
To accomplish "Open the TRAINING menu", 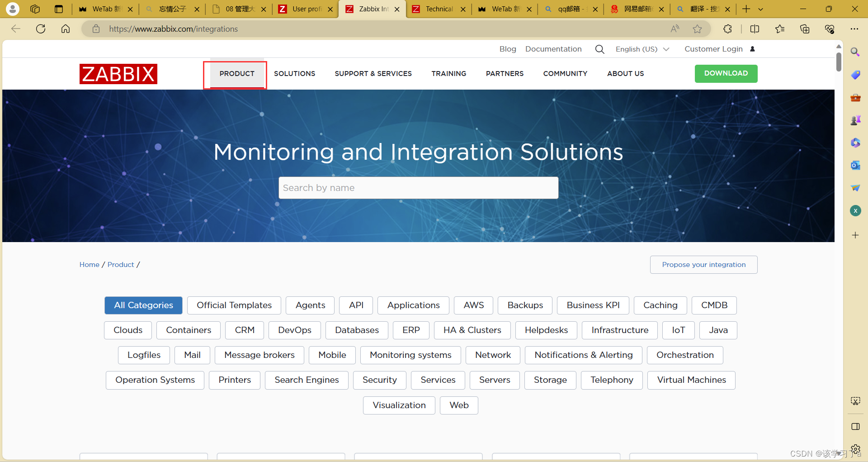I will click(448, 74).
